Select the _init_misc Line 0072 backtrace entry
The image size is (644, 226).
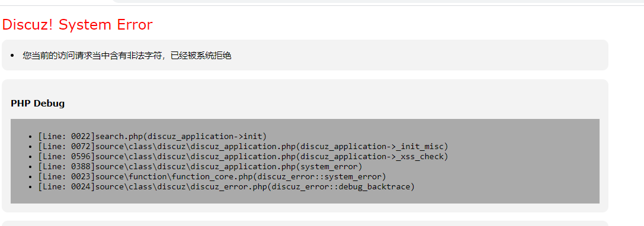[243, 147]
